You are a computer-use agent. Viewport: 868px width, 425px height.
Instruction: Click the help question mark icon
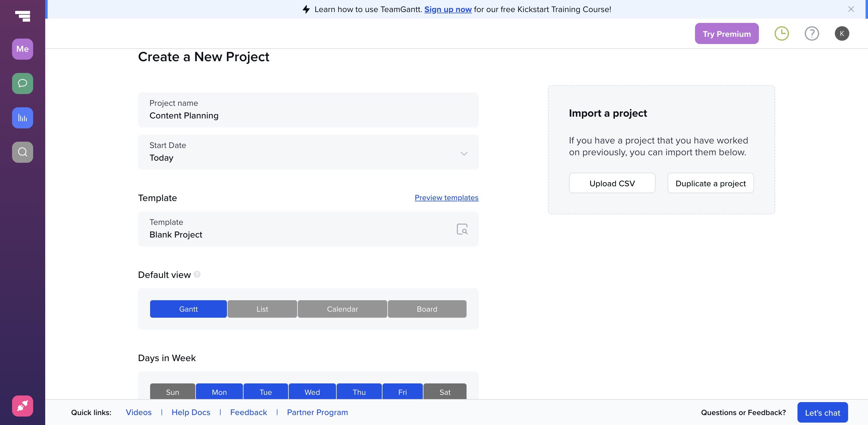(x=811, y=33)
